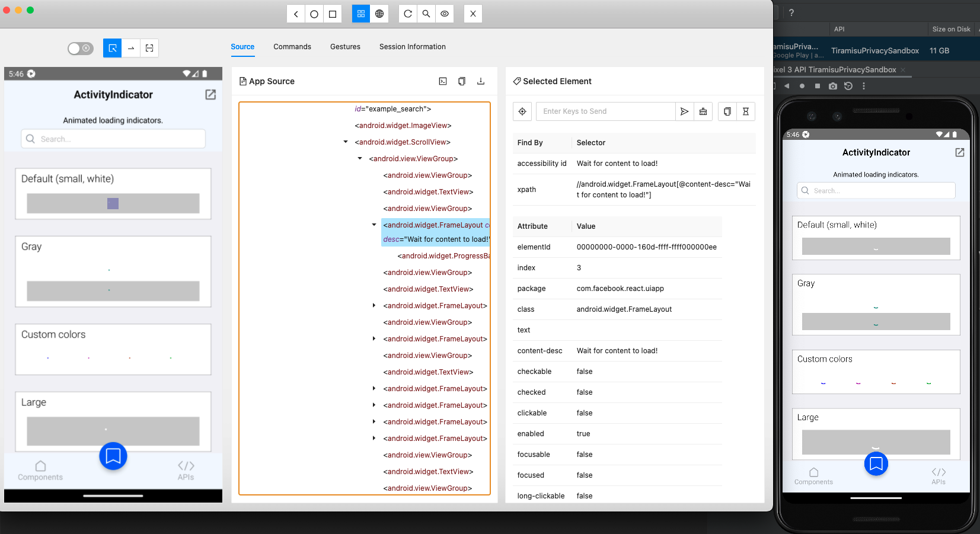Open the Search for element magnifier
The image size is (980, 534).
pyautogui.click(x=426, y=14)
